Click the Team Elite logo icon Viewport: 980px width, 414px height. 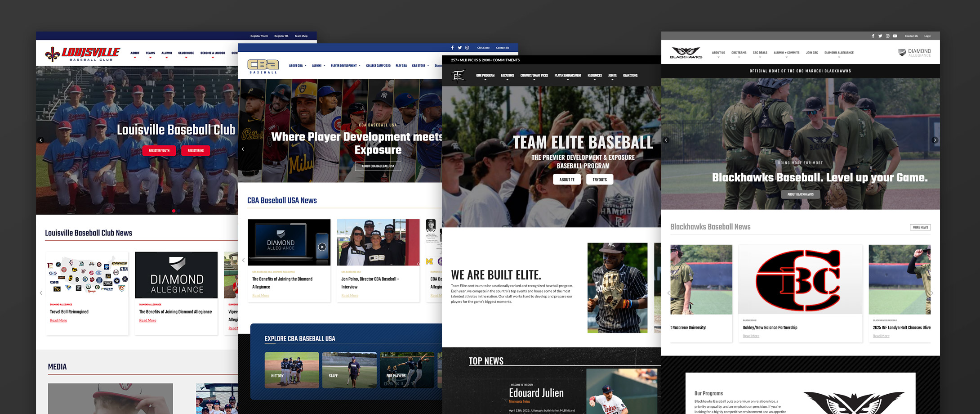pos(458,76)
